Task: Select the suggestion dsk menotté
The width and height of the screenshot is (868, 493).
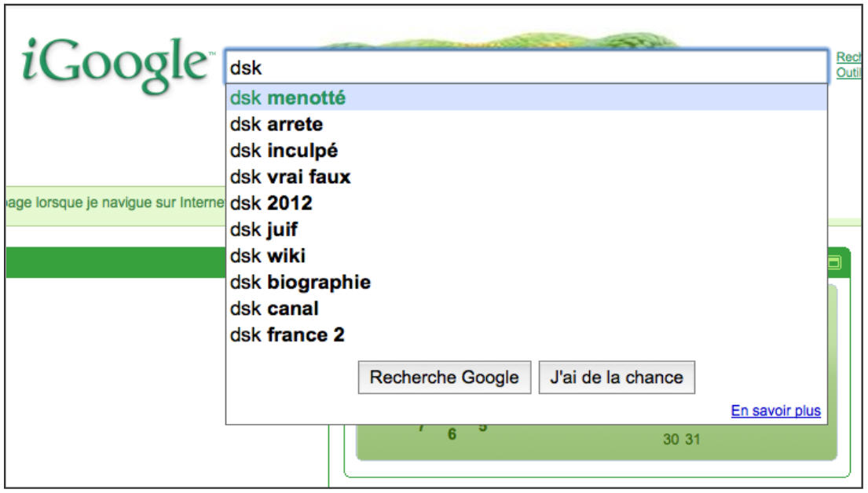Action: (x=526, y=98)
